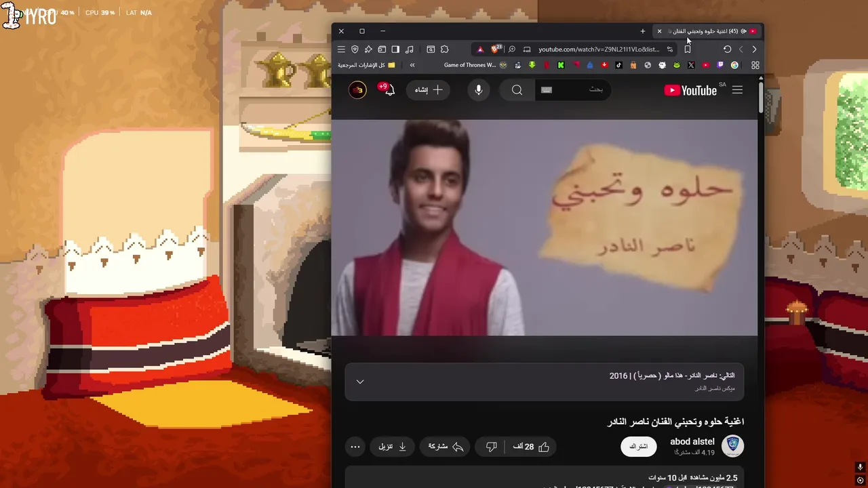This screenshot has height=488, width=868.
Task: Click the zoom magnifier in address bar
Action: pos(512,49)
